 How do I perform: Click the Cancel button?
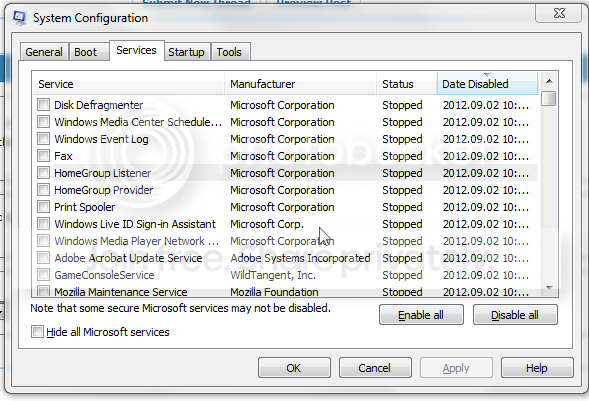pos(375,368)
